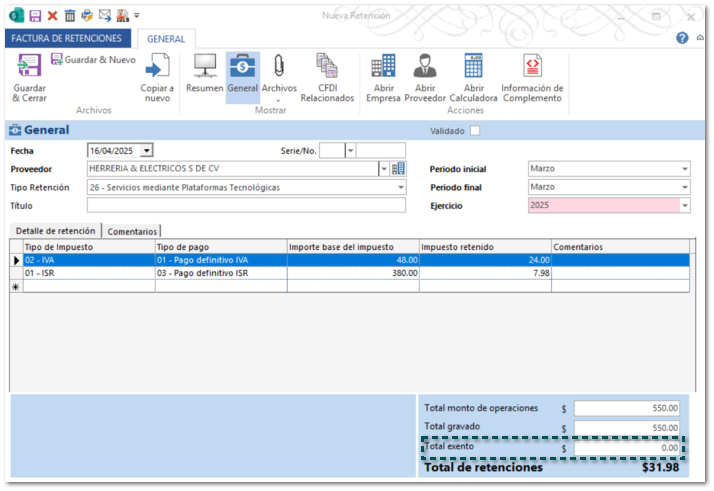Select the 01 - ISR table row

pyautogui.click(x=88, y=273)
